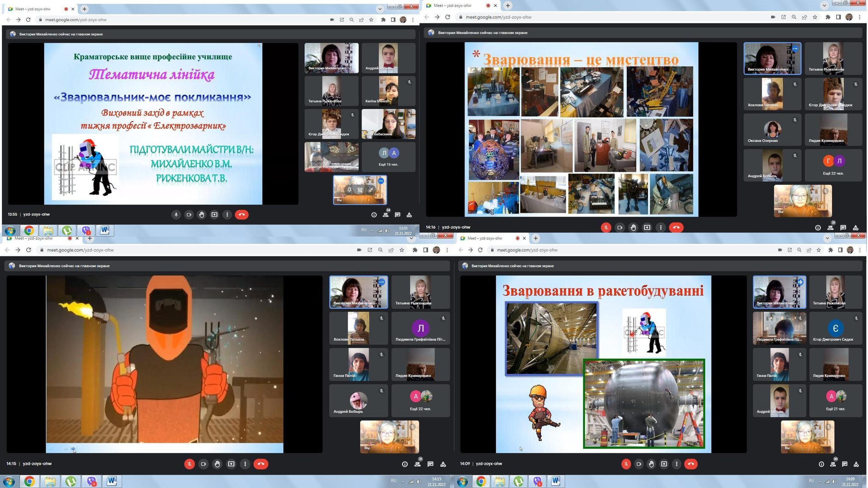This screenshot has width=868, height=488.
Task: Click the Start button in the 13:55 window taskbar
Action: coord(10,230)
